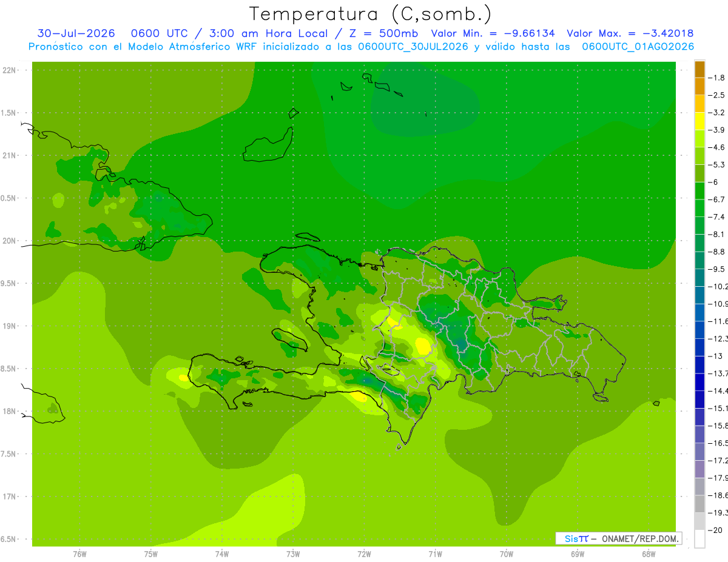The image size is (728, 562).
Task: Click the '-7.4' colorbar label
Action: coord(716,217)
